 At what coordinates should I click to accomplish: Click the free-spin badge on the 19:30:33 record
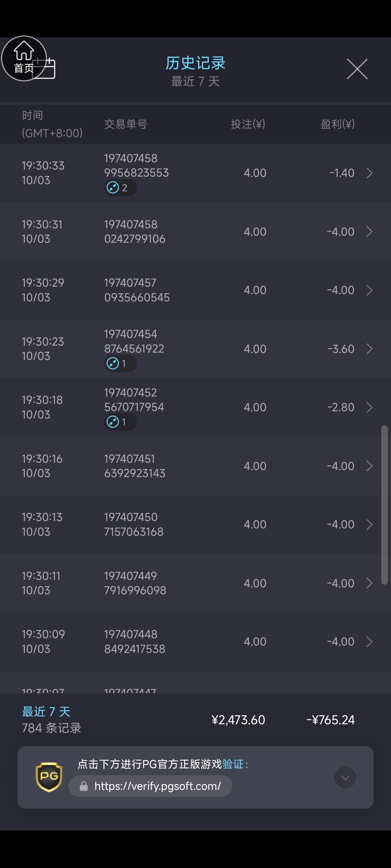pyautogui.click(x=120, y=187)
